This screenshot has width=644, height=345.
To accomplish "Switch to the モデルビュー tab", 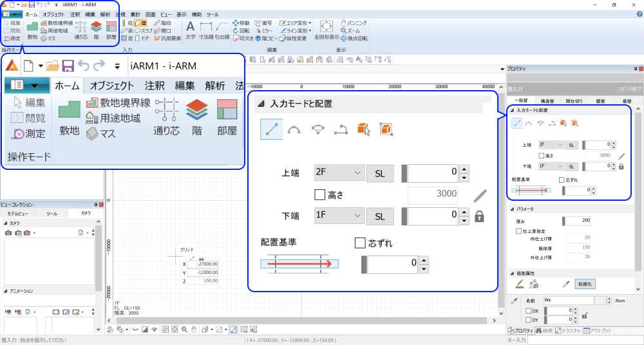I will coord(17,214).
